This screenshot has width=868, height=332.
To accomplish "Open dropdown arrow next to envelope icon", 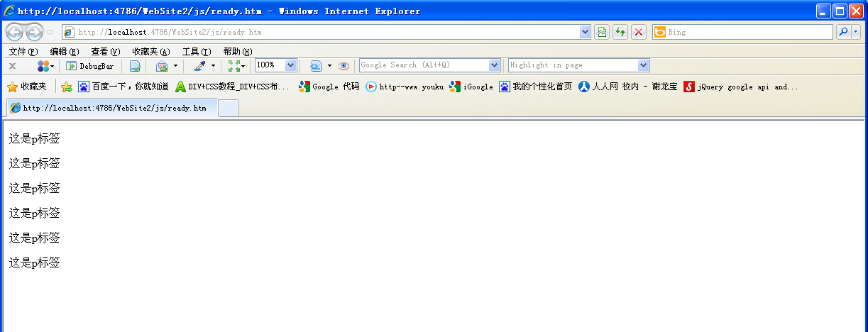I will 175,65.
